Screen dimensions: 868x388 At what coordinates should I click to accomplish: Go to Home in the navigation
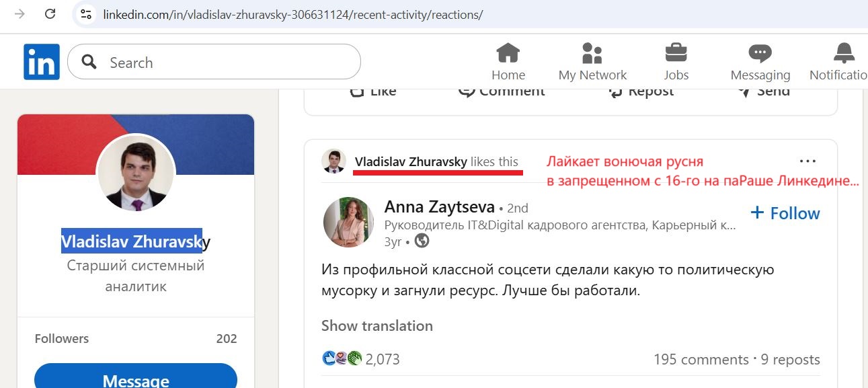pos(508,62)
